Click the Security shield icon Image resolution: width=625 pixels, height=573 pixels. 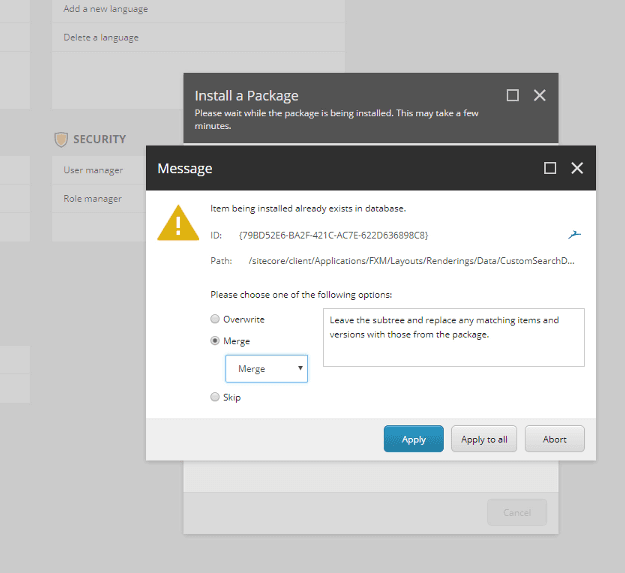(61, 140)
